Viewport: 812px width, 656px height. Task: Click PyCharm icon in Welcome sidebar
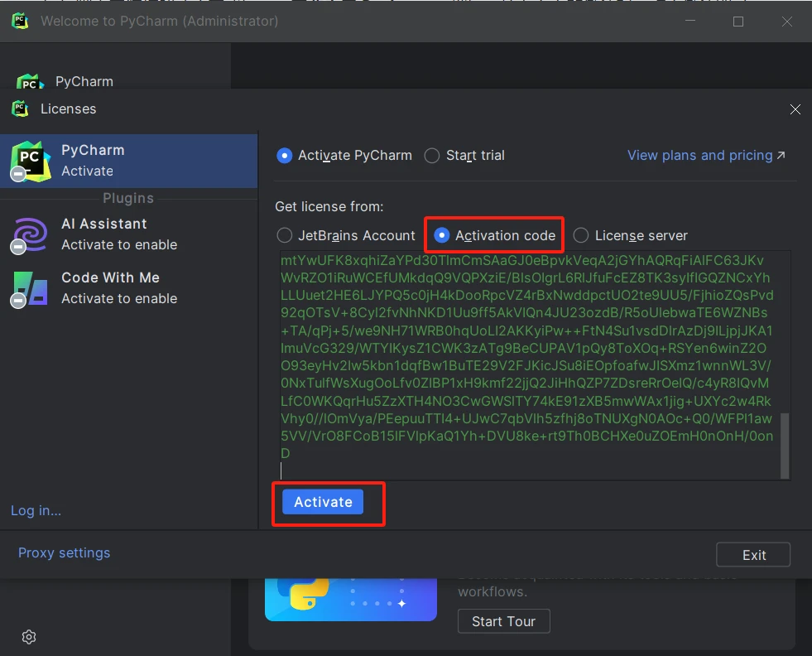pyautogui.click(x=30, y=82)
